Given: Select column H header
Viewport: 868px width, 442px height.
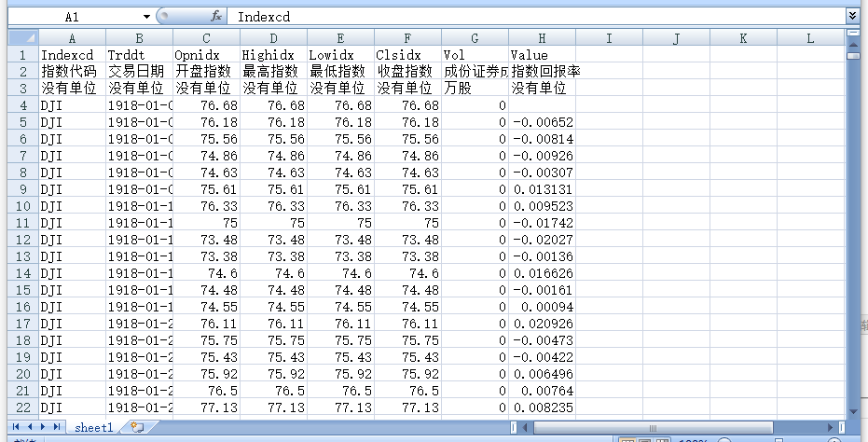Looking at the screenshot, I should [542, 37].
